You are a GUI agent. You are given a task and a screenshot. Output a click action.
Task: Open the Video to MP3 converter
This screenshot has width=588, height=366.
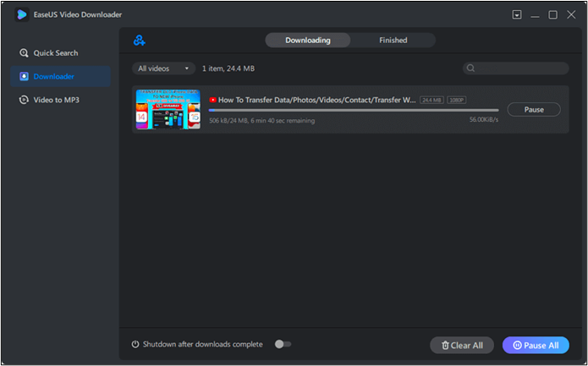click(56, 100)
